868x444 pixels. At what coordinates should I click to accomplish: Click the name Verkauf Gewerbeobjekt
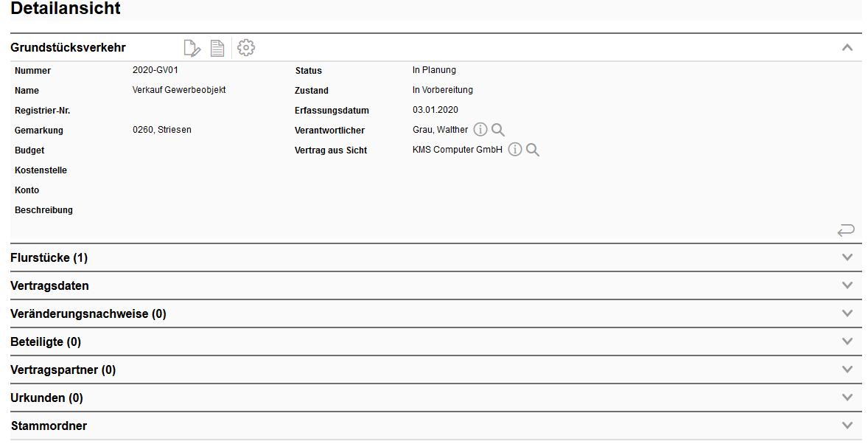(179, 90)
